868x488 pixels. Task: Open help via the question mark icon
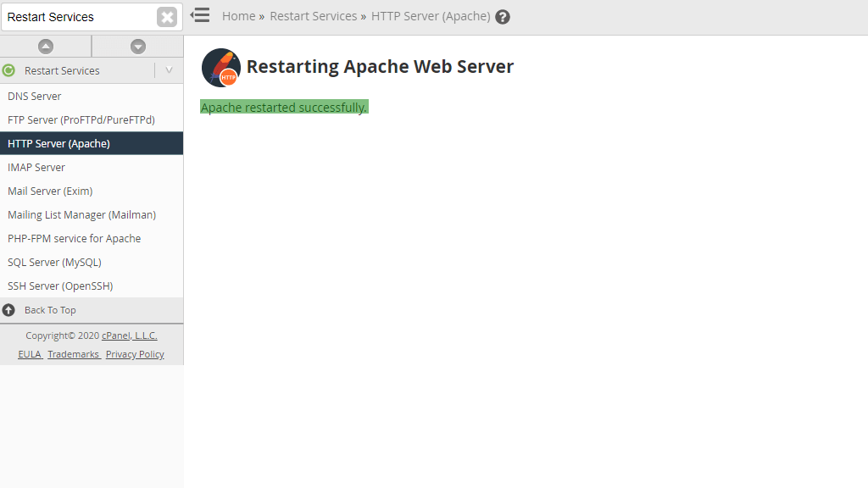pos(502,17)
